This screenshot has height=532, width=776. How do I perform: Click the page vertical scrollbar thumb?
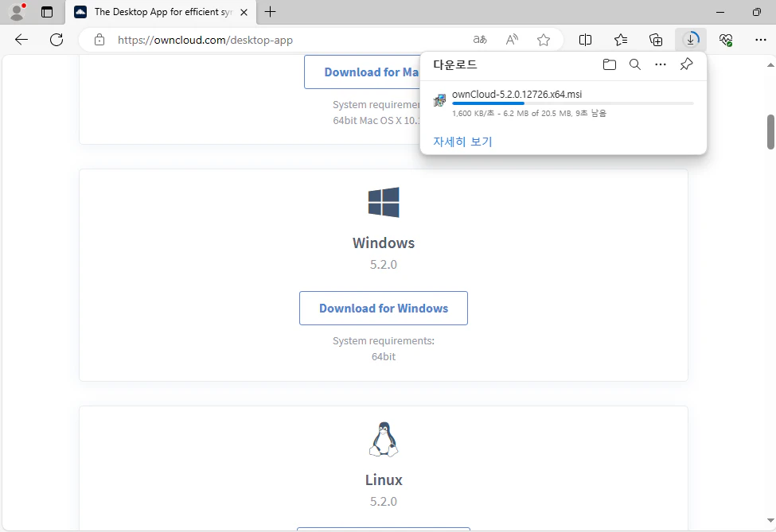770,131
